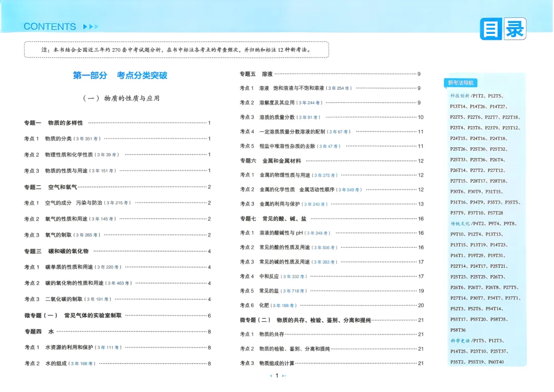The image size is (554, 392).
Task: Open the 专题一 物质的多样性 entry
Action: (53, 123)
